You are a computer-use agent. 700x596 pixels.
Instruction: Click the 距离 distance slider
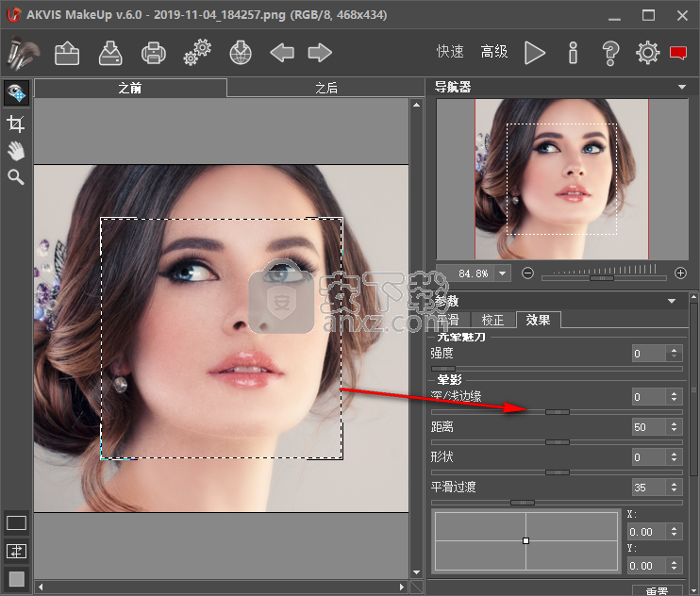pyautogui.click(x=557, y=442)
